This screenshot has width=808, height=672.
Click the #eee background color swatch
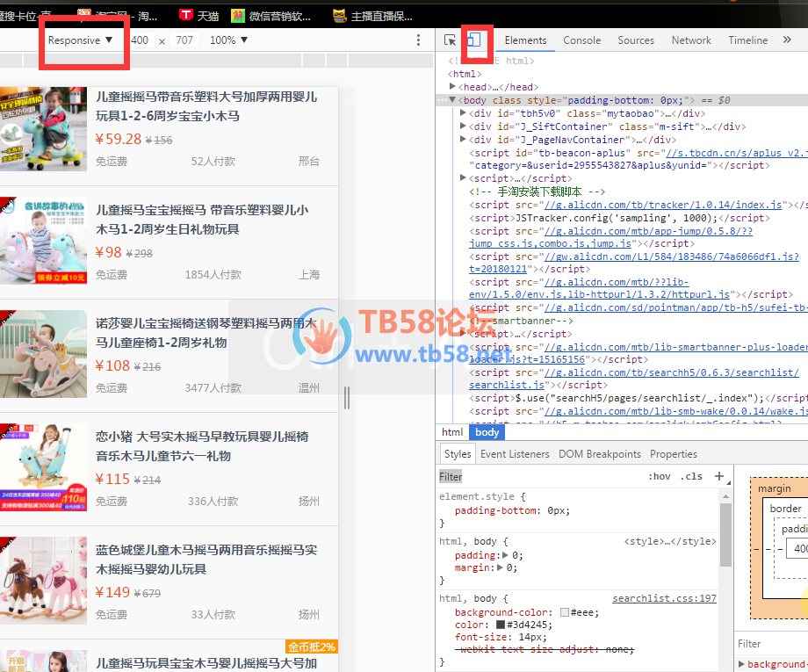click(565, 612)
